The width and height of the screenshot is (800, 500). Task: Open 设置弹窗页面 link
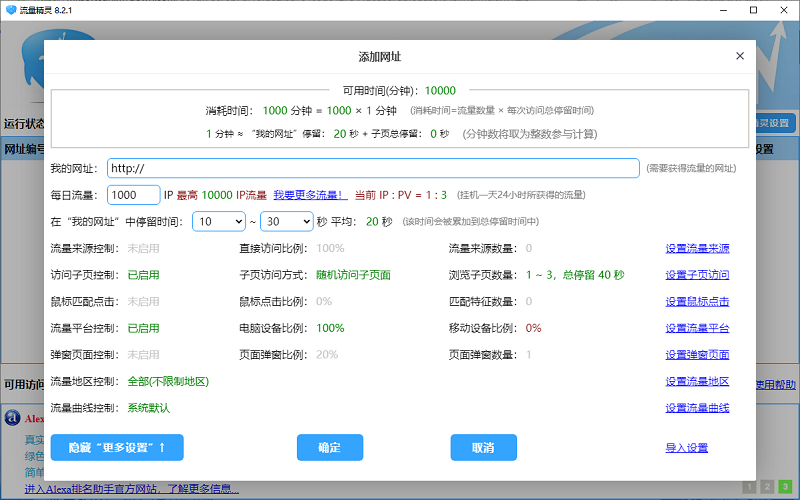click(x=697, y=355)
